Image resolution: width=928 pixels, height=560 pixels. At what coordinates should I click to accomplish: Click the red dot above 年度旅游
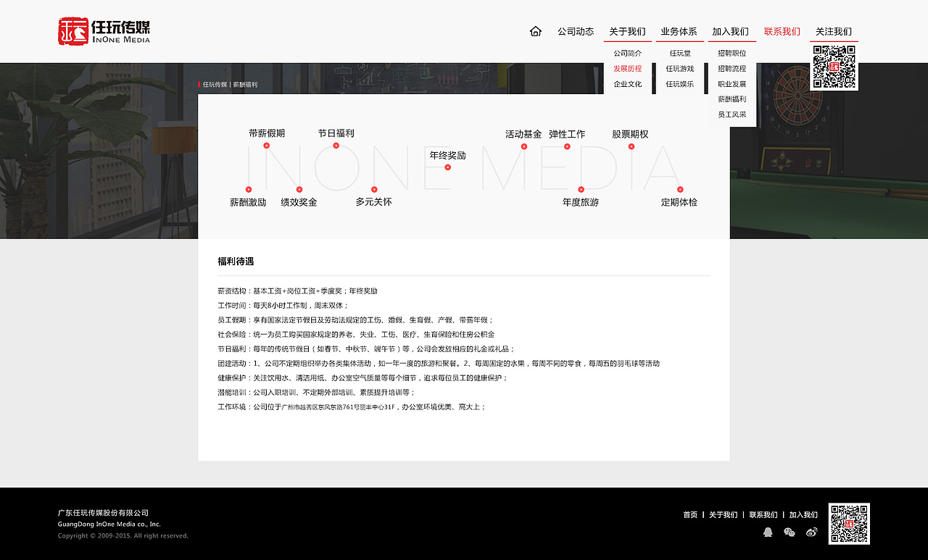click(581, 189)
